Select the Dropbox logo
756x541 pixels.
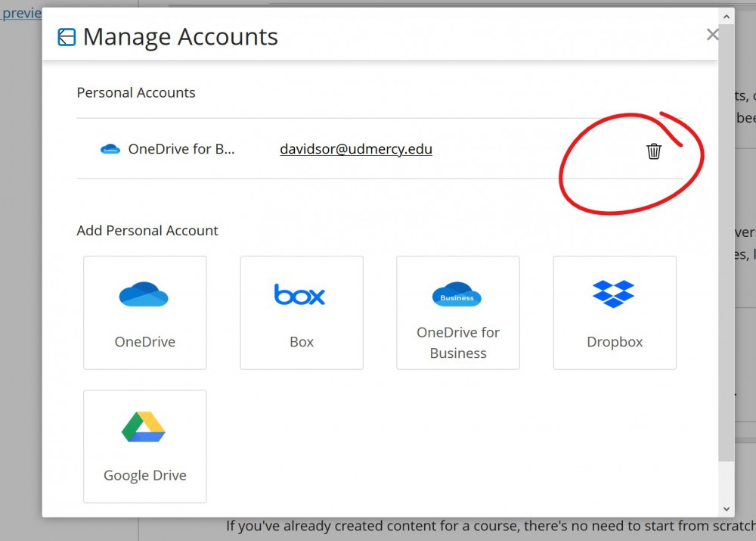point(614,294)
